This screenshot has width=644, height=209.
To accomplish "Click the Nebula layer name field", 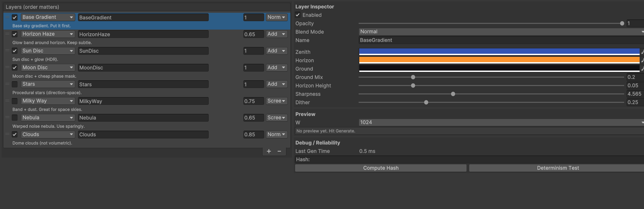I will pyautogui.click(x=143, y=118).
